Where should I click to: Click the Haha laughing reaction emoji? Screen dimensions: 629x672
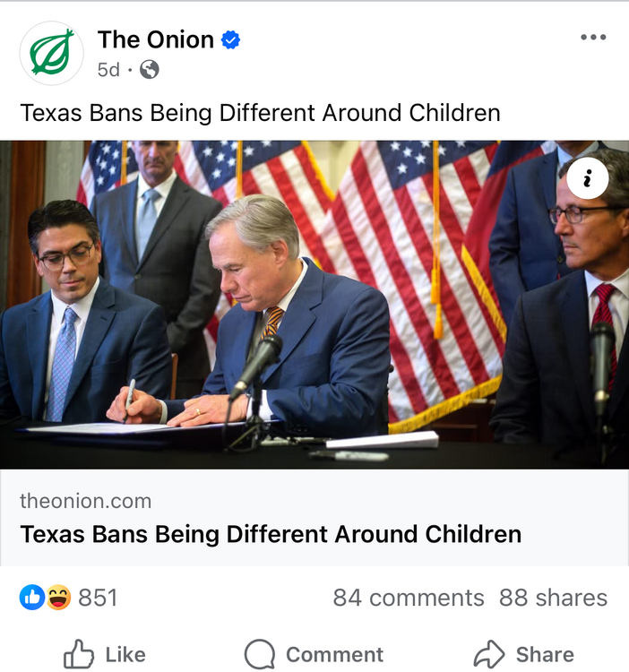point(57,598)
